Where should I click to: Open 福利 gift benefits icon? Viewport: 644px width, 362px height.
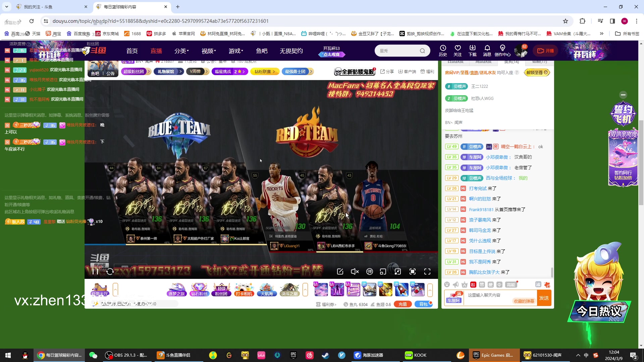click(427, 71)
